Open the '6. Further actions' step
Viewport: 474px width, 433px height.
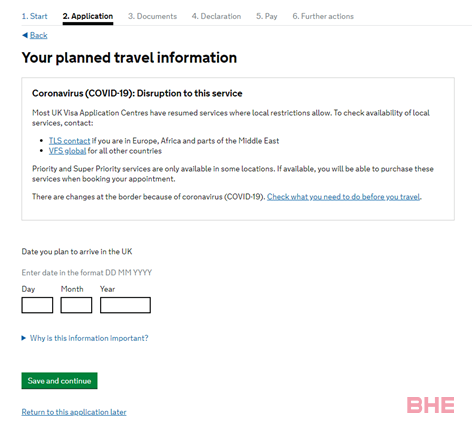coord(323,16)
